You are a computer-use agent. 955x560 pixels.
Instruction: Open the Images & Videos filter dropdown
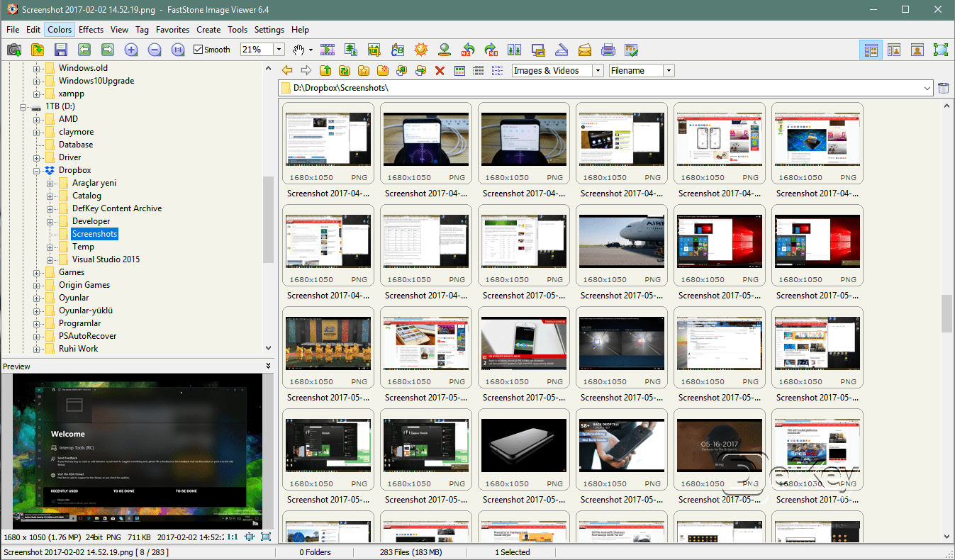coord(598,70)
